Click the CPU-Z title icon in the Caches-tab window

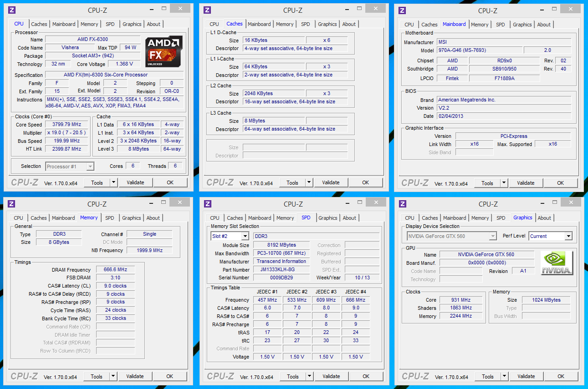(x=207, y=10)
